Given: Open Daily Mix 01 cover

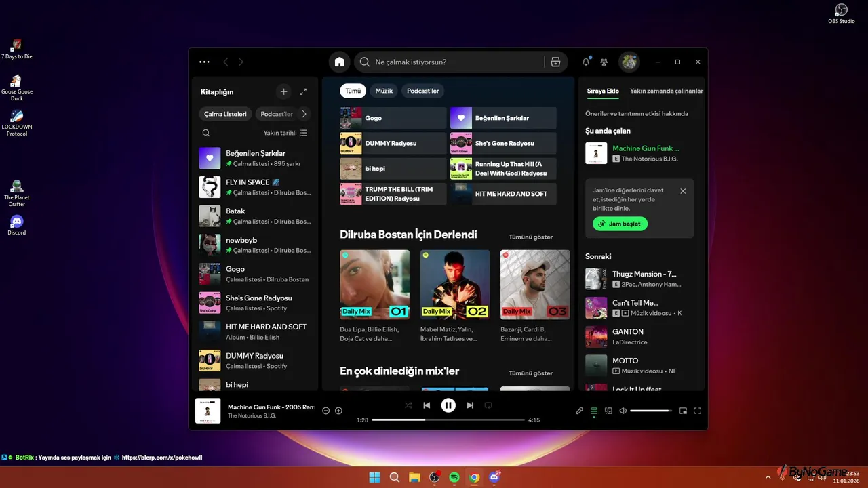Looking at the screenshot, I should coord(374,285).
